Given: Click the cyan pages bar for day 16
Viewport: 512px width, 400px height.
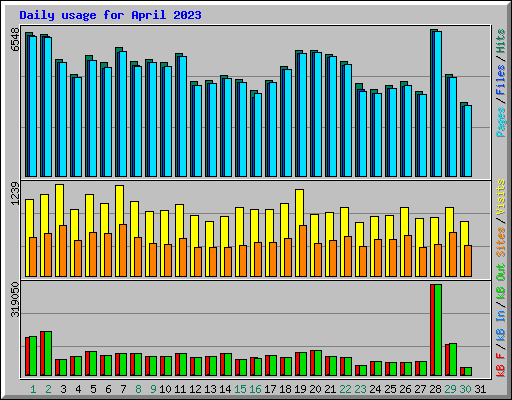Looking at the screenshot, I should (258, 135).
